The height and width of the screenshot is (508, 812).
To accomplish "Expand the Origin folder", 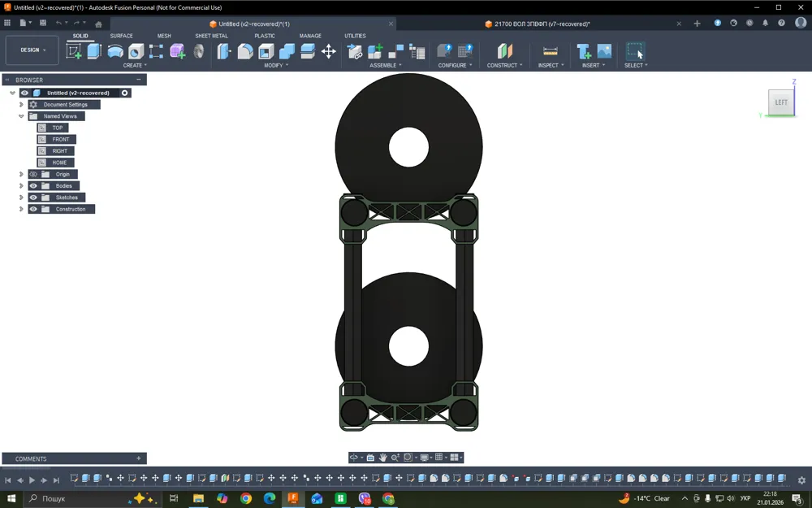I will click(21, 174).
